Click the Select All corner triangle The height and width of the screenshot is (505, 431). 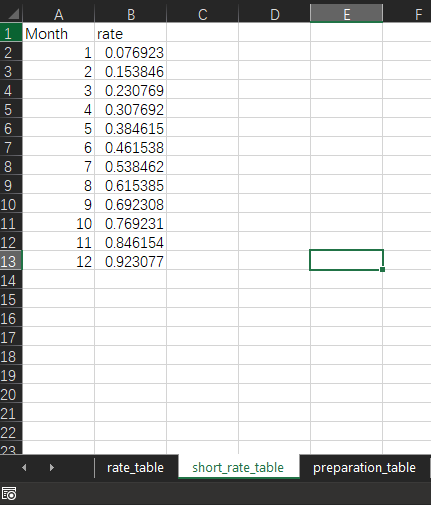[x=13, y=14]
